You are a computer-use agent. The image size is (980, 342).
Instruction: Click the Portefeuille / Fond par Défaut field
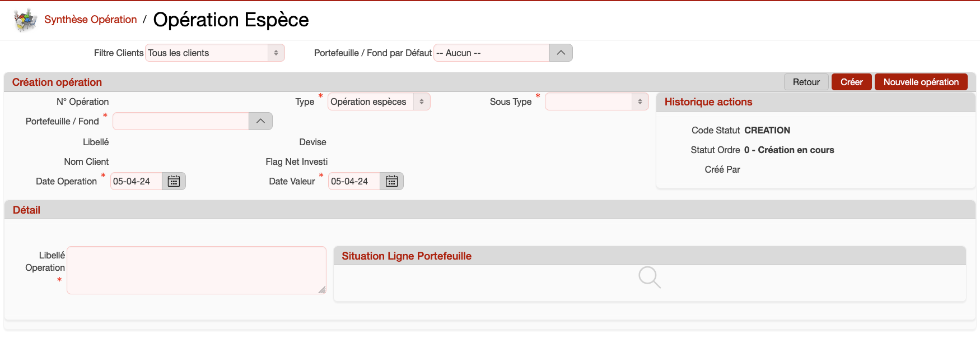click(x=491, y=53)
